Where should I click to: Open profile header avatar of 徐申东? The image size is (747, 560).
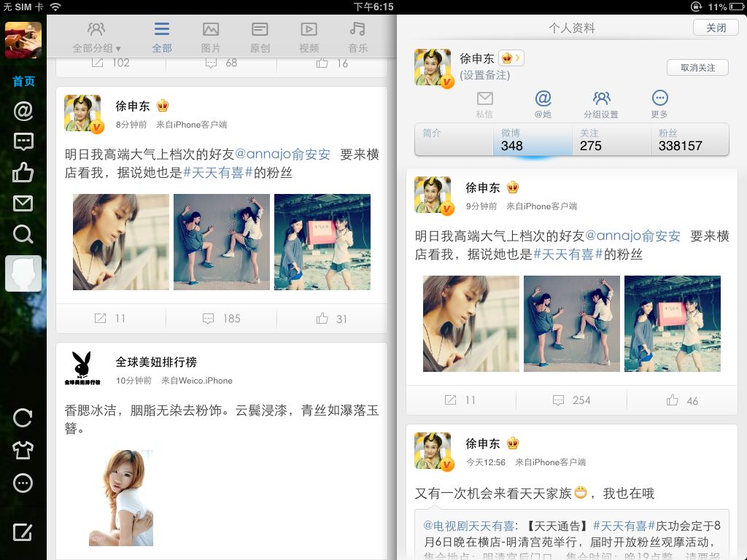point(433,68)
